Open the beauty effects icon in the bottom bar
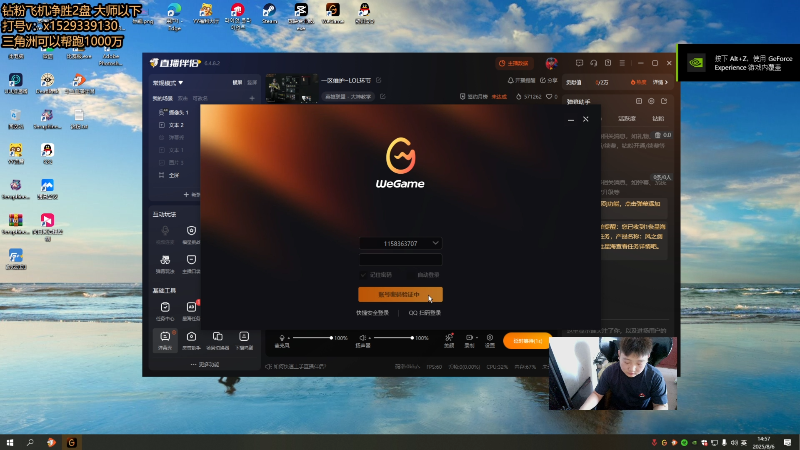The width and height of the screenshot is (800, 450). pos(449,340)
